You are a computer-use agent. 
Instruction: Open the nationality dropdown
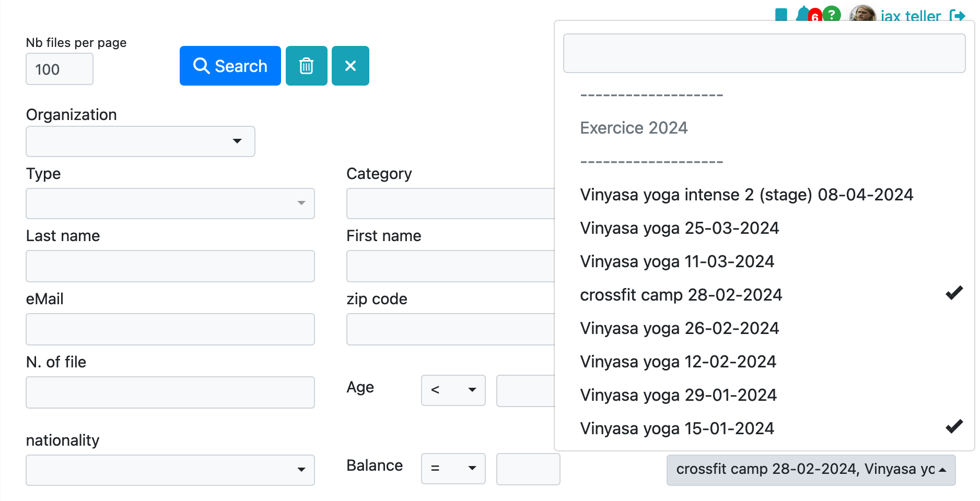170,470
